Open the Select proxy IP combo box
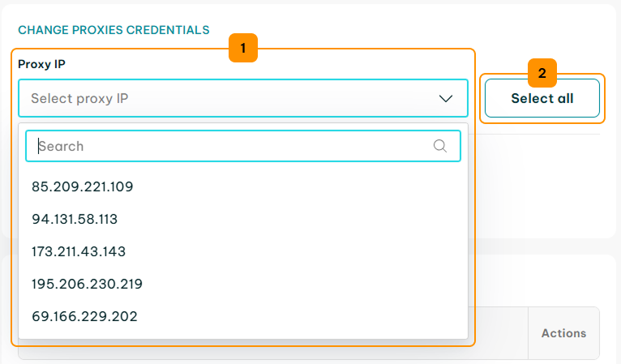This screenshot has height=364, width=621. 243,98
